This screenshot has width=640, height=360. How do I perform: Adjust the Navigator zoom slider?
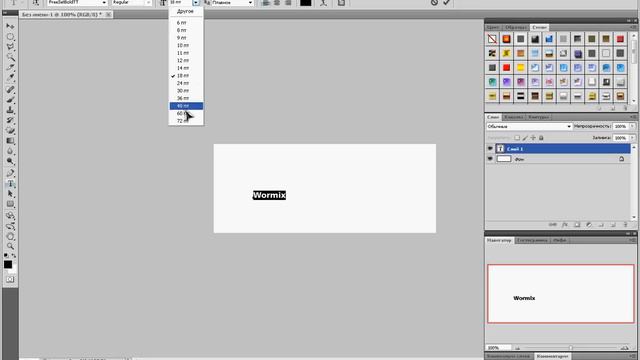coord(571,348)
